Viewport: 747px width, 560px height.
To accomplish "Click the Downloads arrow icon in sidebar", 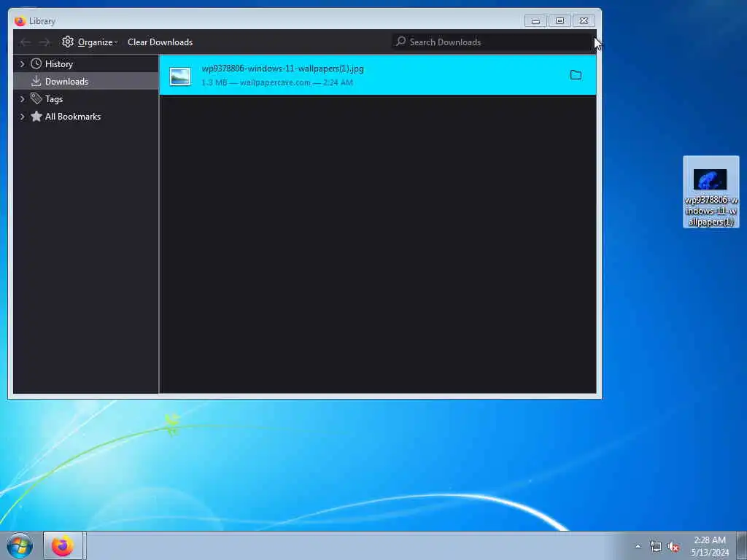I will click(36, 81).
